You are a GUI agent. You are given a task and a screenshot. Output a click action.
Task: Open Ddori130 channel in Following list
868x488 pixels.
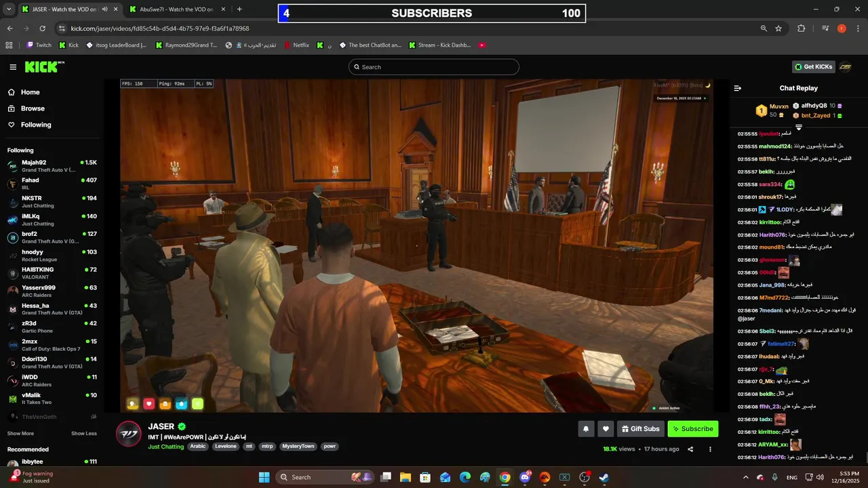(52, 363)
